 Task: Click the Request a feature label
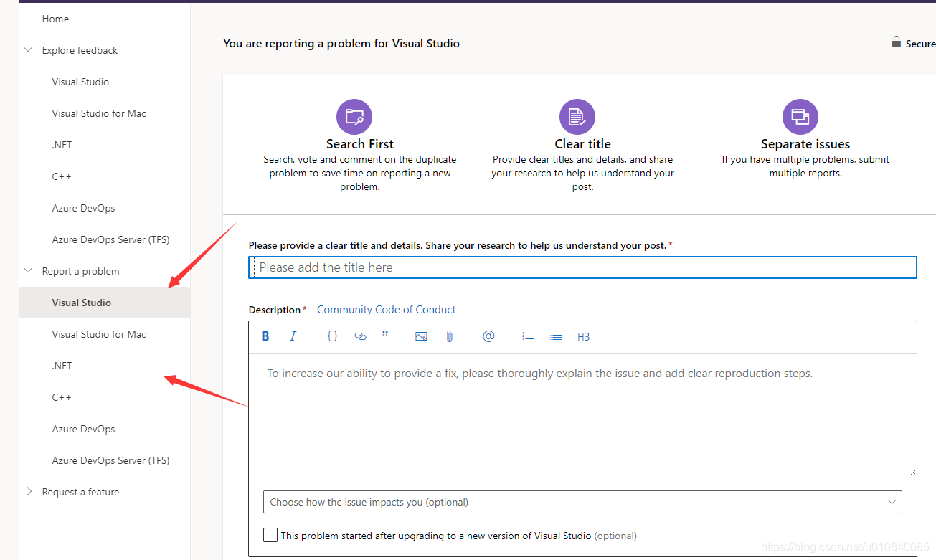click(80, 492)
